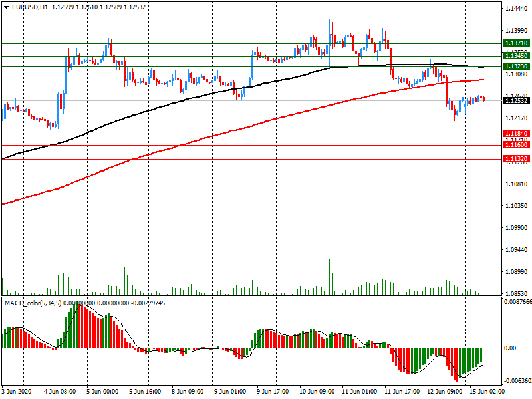Click the current price label 1.12532
Image resolution: width=532 pixels, height=399 pixels.
click(x=516, y=101)
